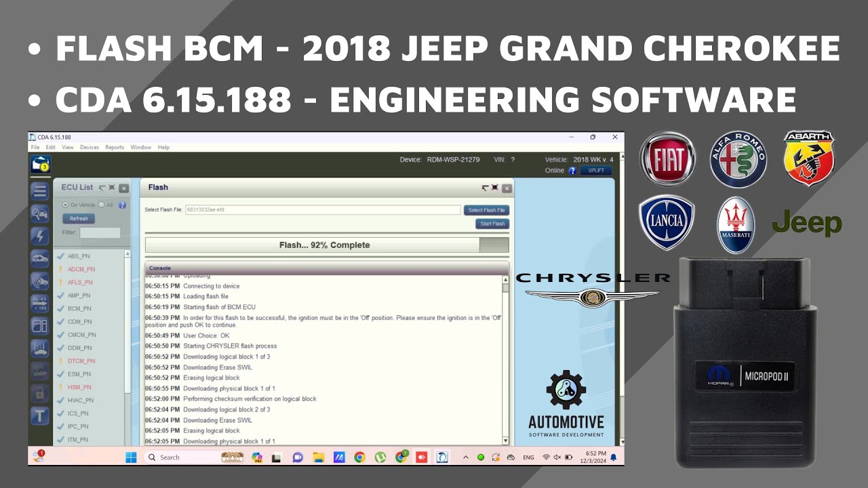Open the window layout panels sidebar icon
This screenshot has height=488, width=868.
click(x=40, y=325)
